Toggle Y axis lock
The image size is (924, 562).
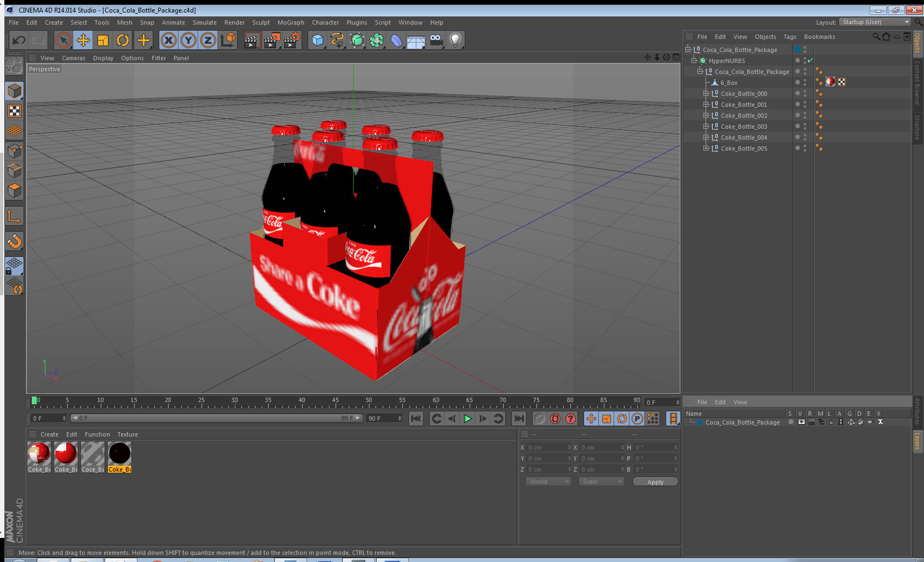188,40
